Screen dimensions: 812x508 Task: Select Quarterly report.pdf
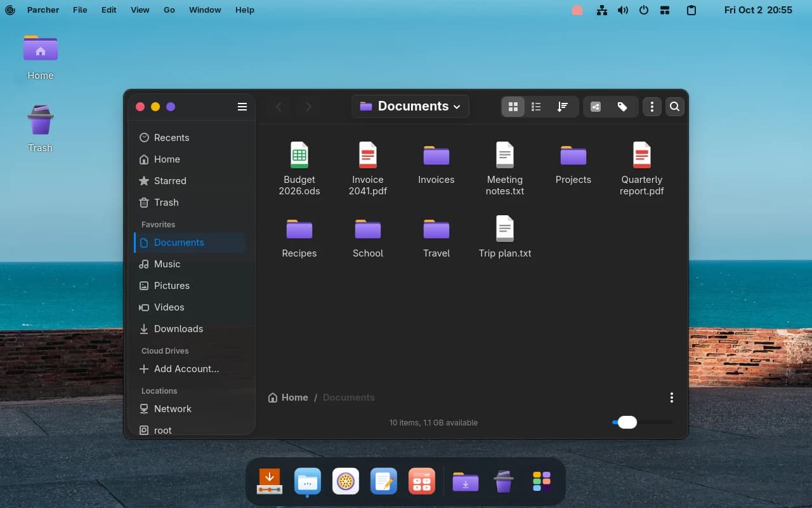coord(642,168)
